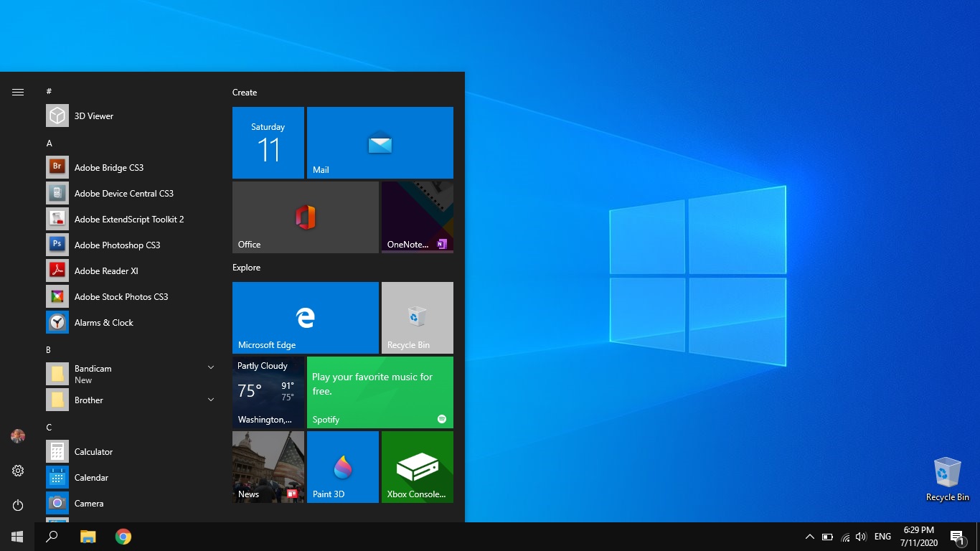Screen dimensions: 980x551
Task: Start the 3D Viewer app
Action: (94, 116)
